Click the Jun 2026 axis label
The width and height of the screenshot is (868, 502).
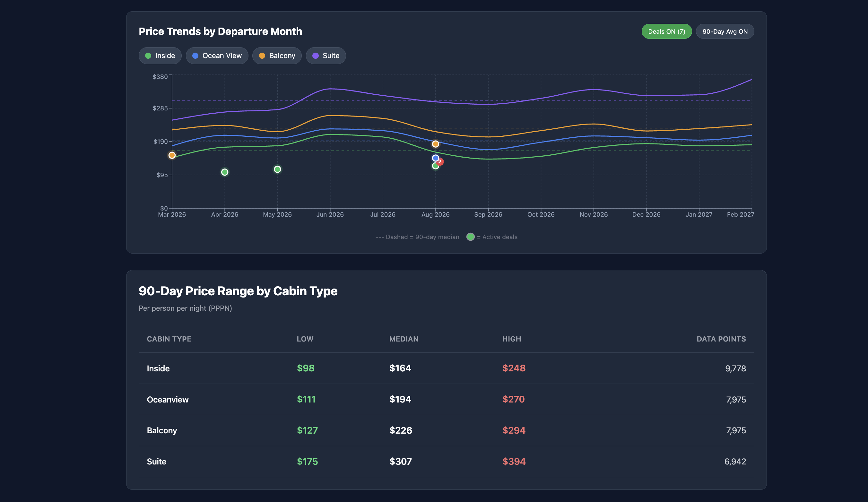(x=330, y=214)
